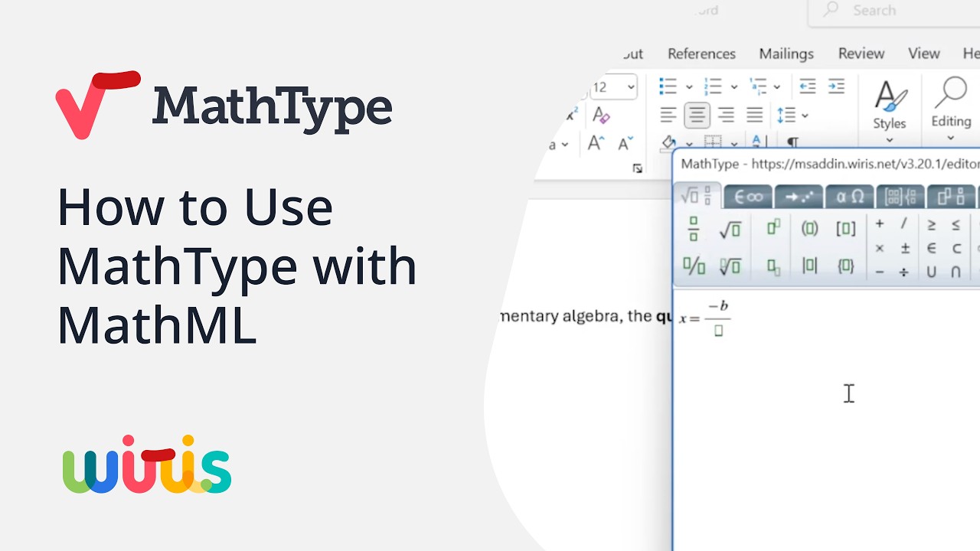Screen dimensions: 980x551
Task: Switch to MathType Greek letters tab
Action: pos(850,197)
